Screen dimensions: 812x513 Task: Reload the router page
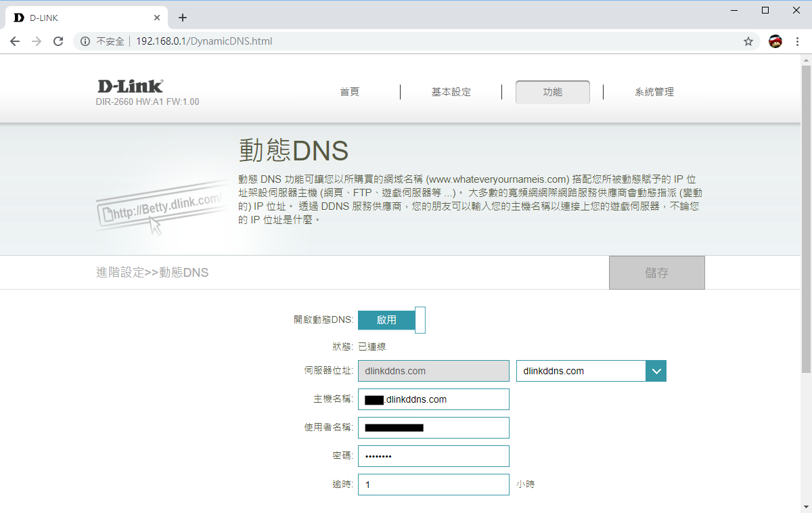[58, 41]
